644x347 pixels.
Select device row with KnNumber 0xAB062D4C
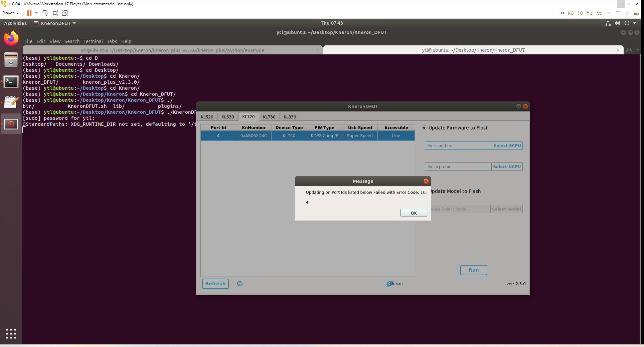[308, 136]
